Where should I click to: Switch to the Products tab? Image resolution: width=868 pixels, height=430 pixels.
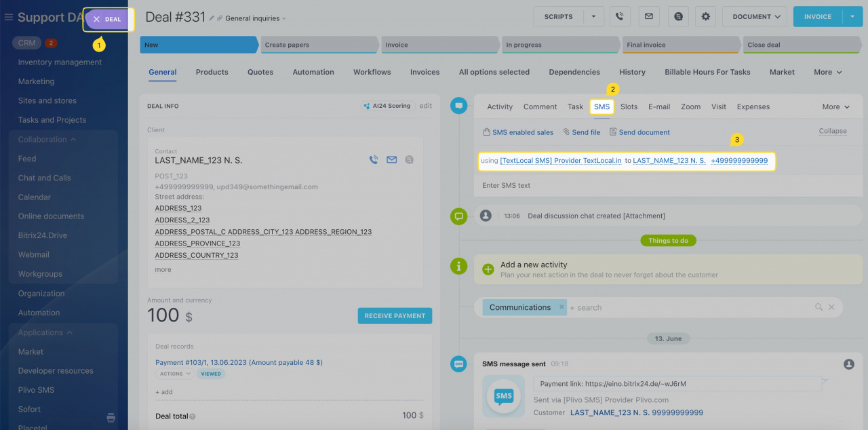tap(212, 71)
